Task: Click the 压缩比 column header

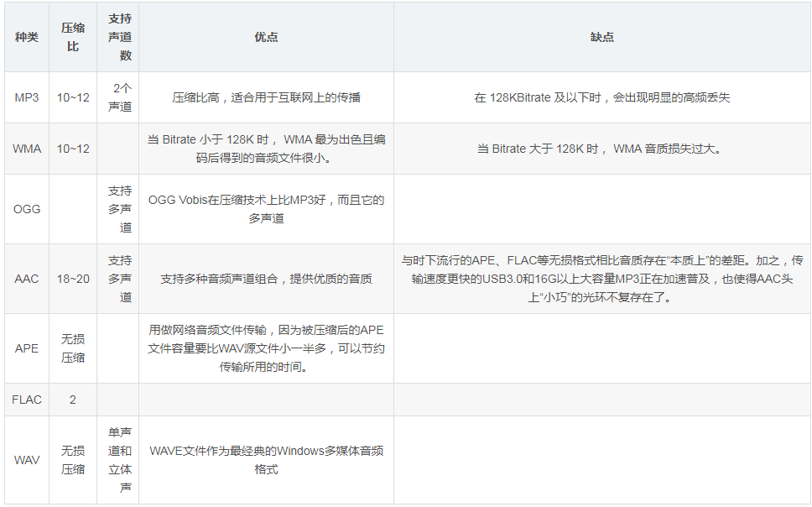Action: pyautogui.click(x=72, y=37)
